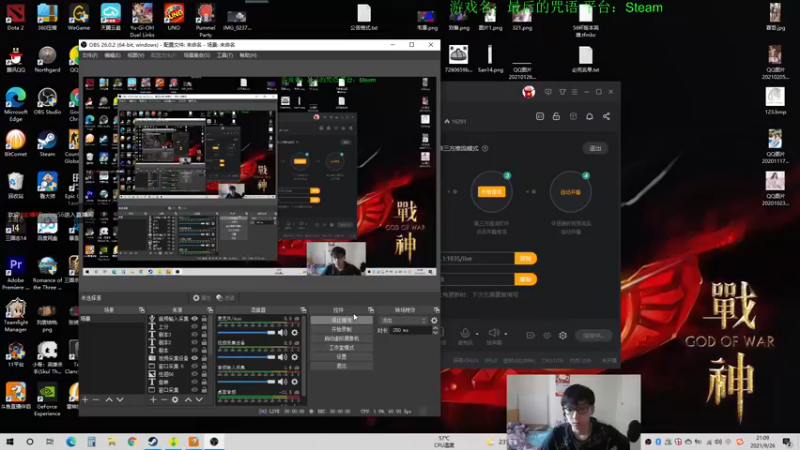Move scene up in Scenes panel
Viewport: 800px width, 450px height.
[x=109, y=400]
